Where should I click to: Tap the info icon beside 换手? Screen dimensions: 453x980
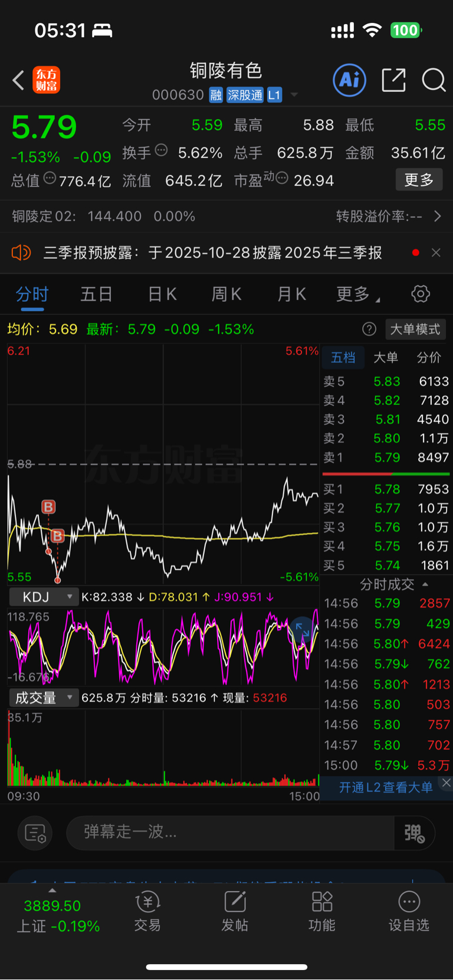[x=161, y=150]
